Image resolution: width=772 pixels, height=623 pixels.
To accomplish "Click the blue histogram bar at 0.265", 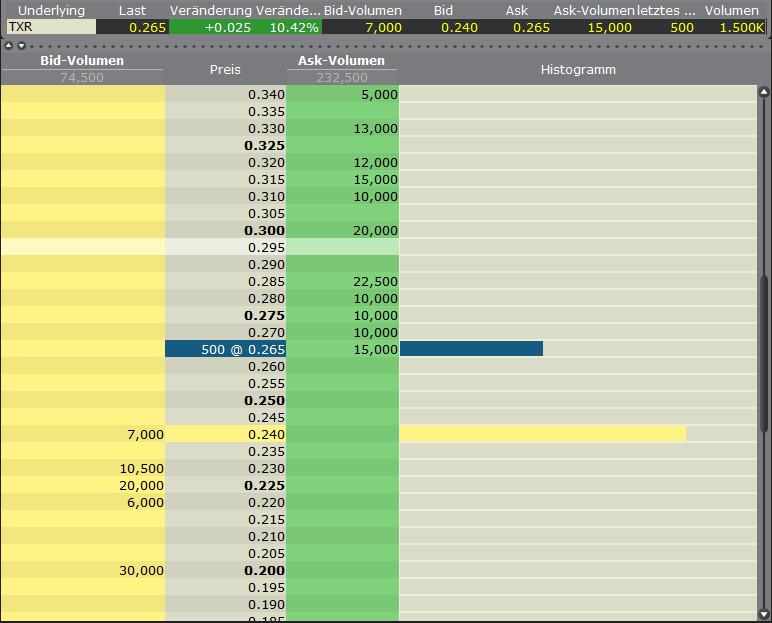I will click(x=471, y=349).
